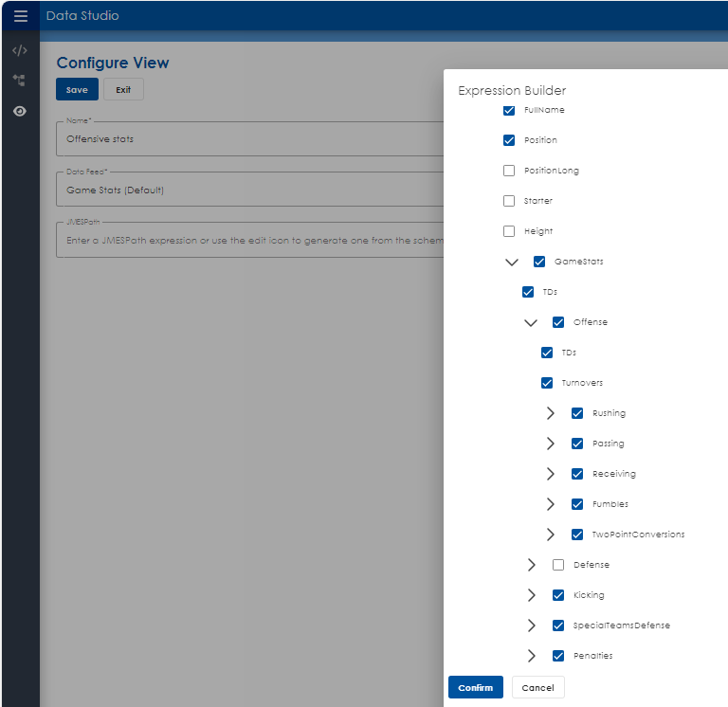Tick the Defense checkbox
Image resolution: width=728 pixels, height=707 pixels.
tap(558, 565)
